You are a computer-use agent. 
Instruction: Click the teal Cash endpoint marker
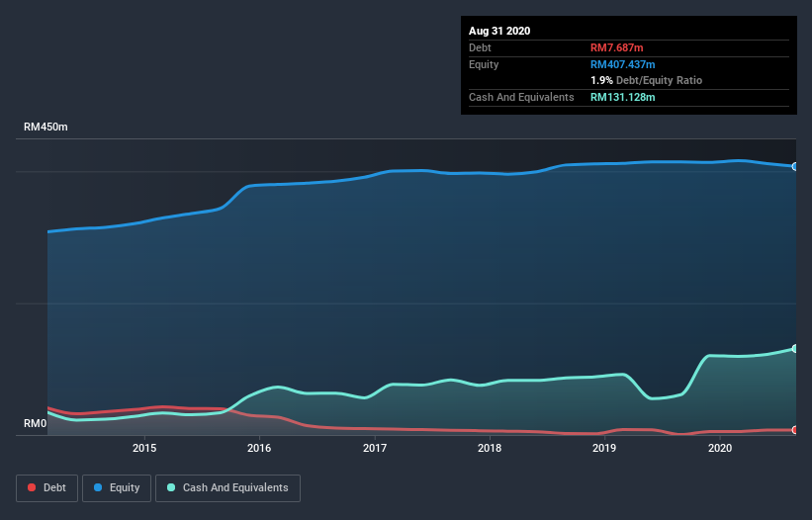[x=794, y=349]
